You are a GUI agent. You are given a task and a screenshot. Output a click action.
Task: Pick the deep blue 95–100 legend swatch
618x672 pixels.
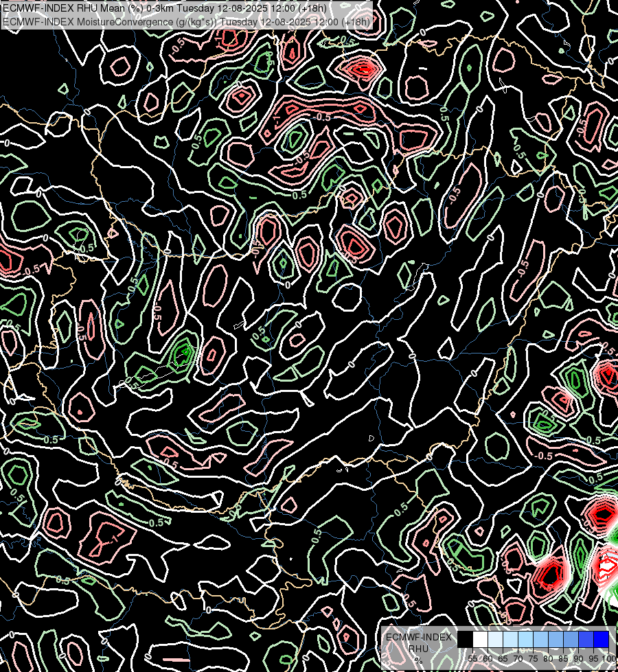602,639
